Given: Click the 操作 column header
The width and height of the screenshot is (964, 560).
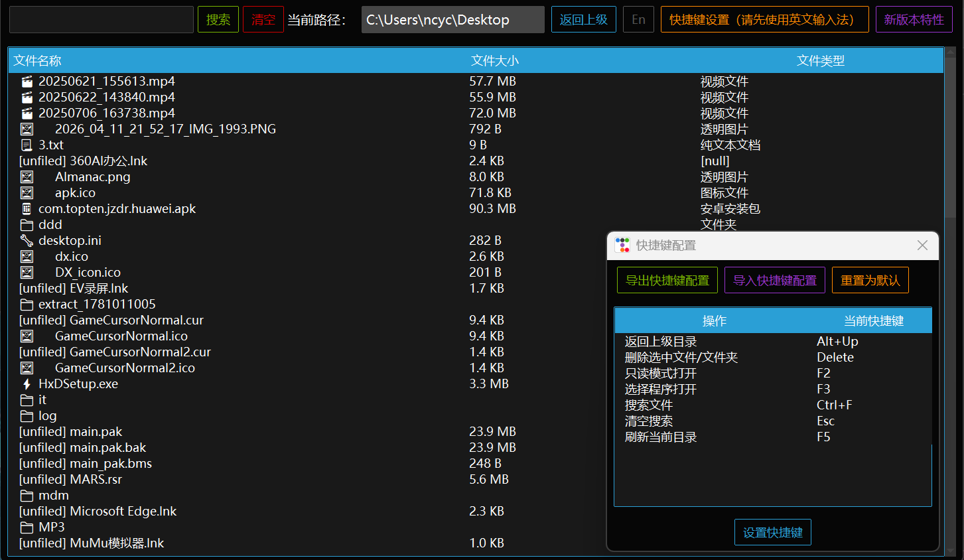Looking at the screenshot, I should pyautogui.click(x=715, y=320).
